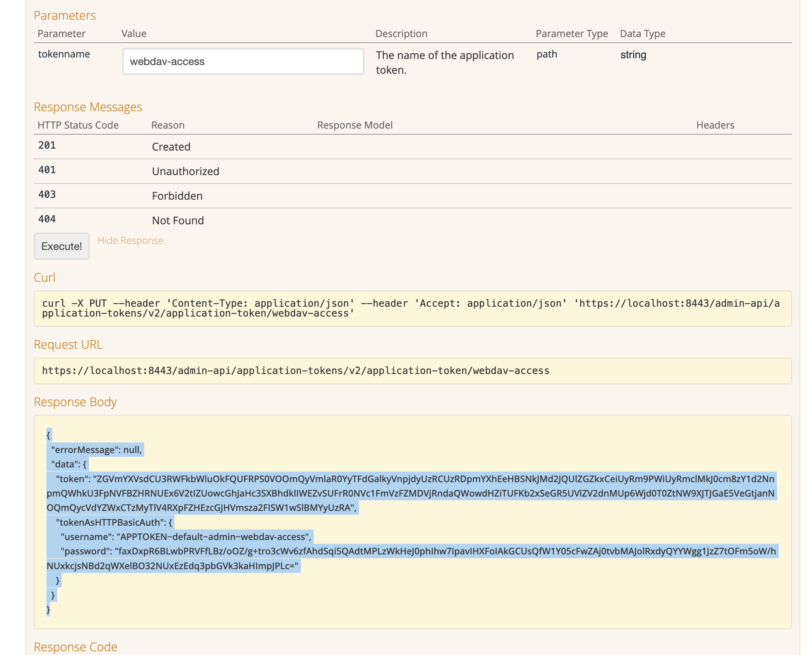Image resolution: width=812 pixels, height=655 pixels.
Task: Click the errorMessage null field
Action: click(x=96, y=450)
